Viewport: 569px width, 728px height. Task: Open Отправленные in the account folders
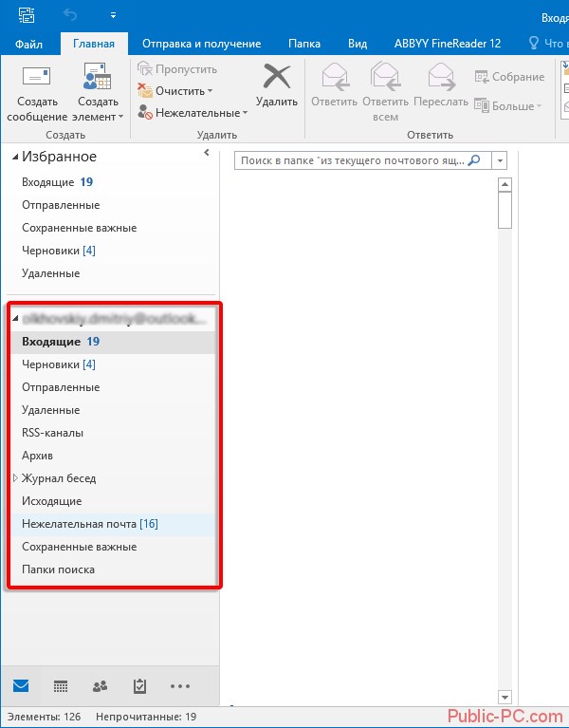point(112,387)
